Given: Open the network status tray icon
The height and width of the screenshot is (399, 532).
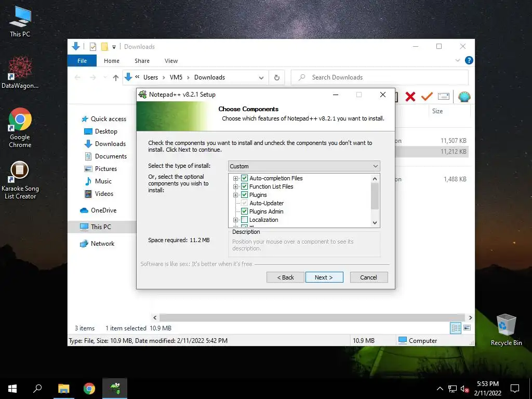Looking at the screenshot, I should (453, 389).
